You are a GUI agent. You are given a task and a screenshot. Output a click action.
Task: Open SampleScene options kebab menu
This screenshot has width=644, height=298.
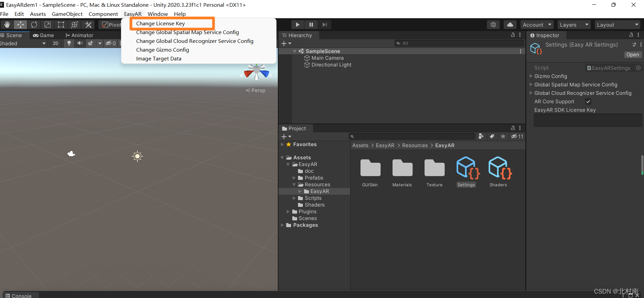[x=521, y=51]
